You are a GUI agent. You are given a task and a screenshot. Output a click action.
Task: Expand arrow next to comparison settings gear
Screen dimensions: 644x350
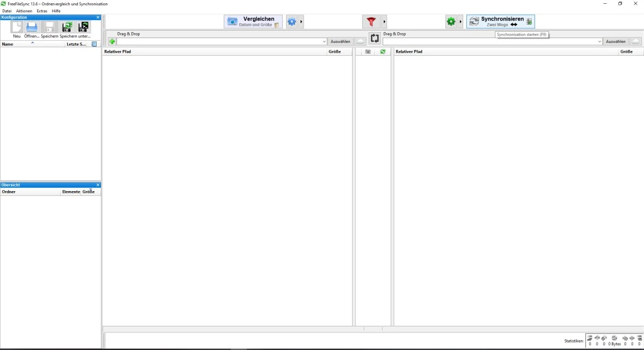point(301,21)
